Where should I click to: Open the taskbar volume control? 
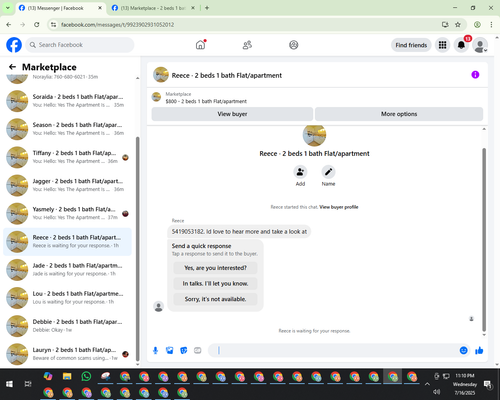point(437,392)
